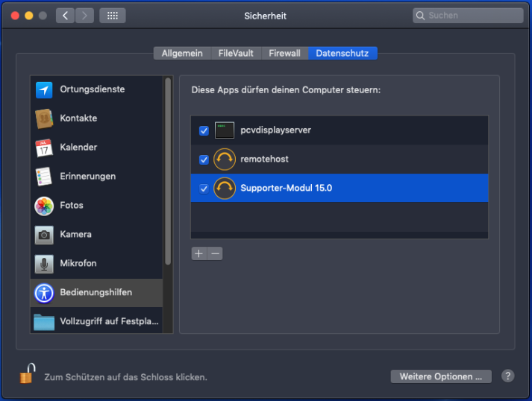The image size is (532, 401).
Task: Select the Ortungsdienste location arrow icon
Action: click(44, 89)
